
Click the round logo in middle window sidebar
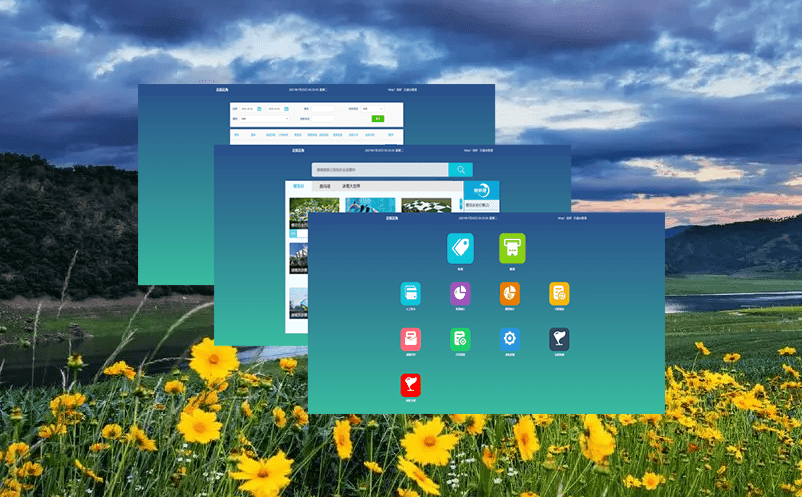click(x=481, y=190)
